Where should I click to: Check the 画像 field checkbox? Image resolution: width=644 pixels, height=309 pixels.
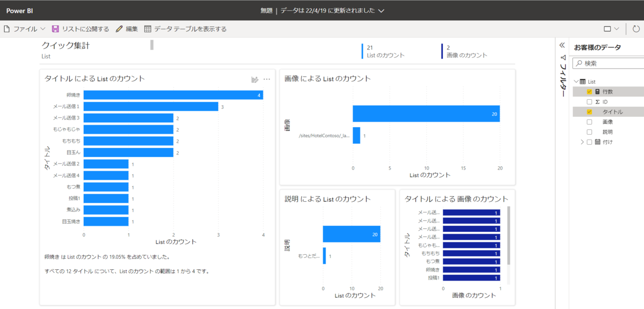[589, 122]
